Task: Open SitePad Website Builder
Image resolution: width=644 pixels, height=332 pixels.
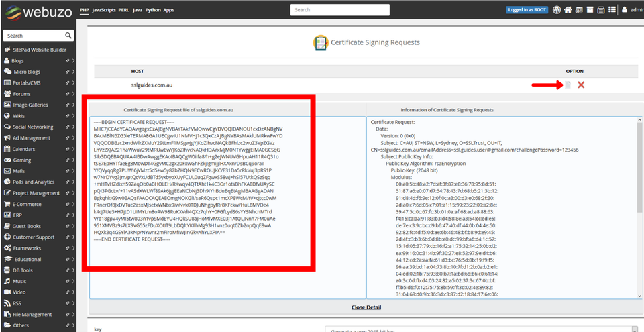Action: 39,50
